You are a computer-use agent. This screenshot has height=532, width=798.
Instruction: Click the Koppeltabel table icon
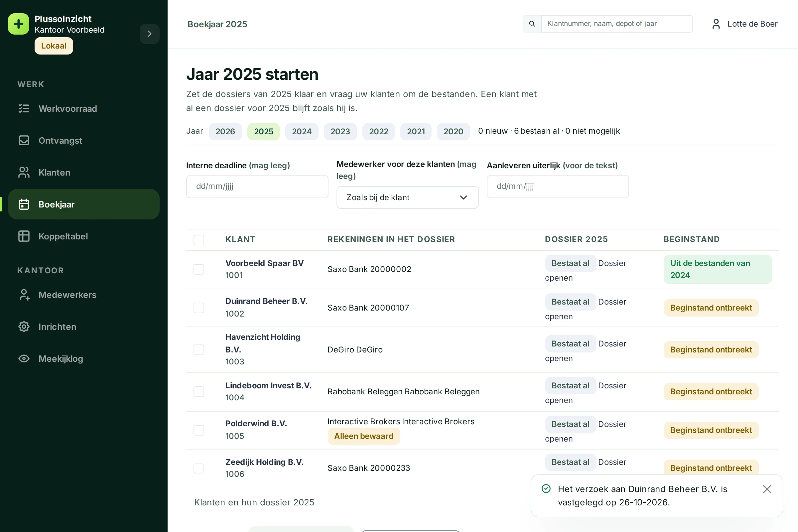(x=24, y=236)
